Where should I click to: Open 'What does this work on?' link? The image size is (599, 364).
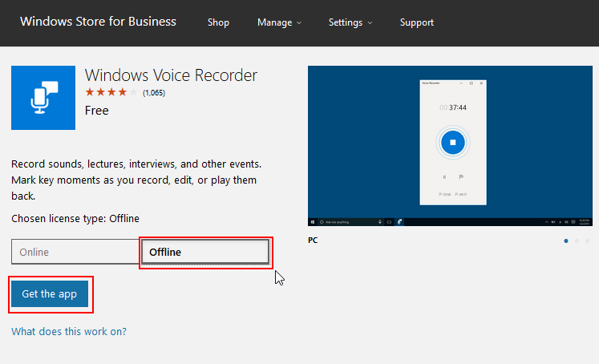pos(69,331)
